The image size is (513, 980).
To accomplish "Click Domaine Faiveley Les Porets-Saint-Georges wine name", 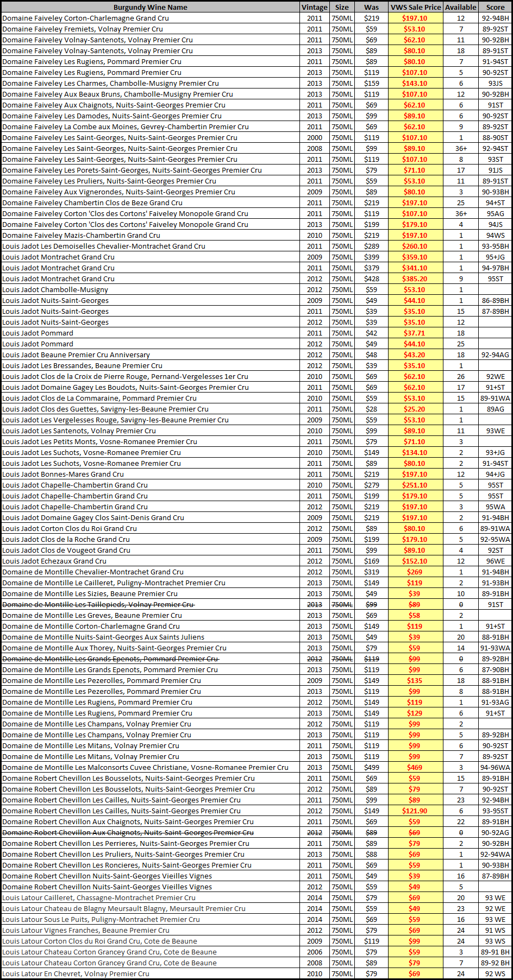I will (x=132, y=170).
